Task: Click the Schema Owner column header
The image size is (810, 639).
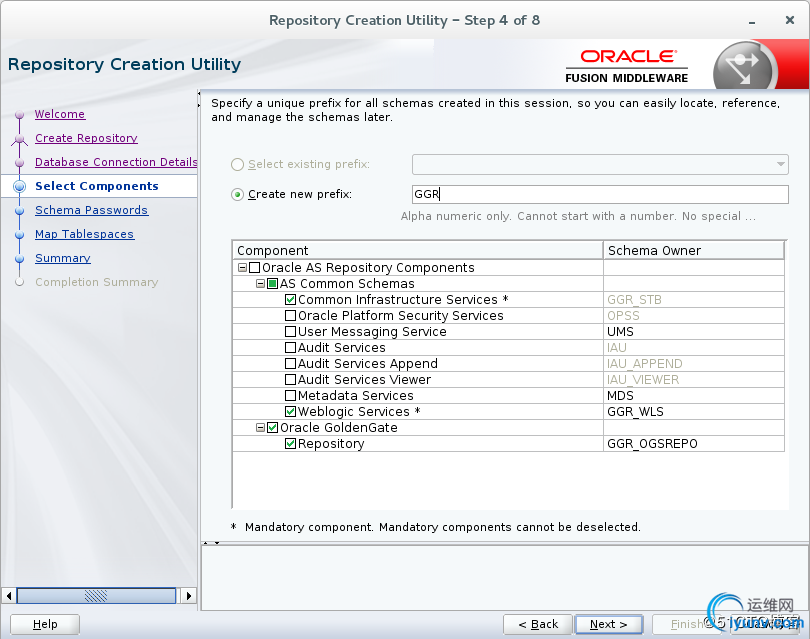Action: pos(694,250)
